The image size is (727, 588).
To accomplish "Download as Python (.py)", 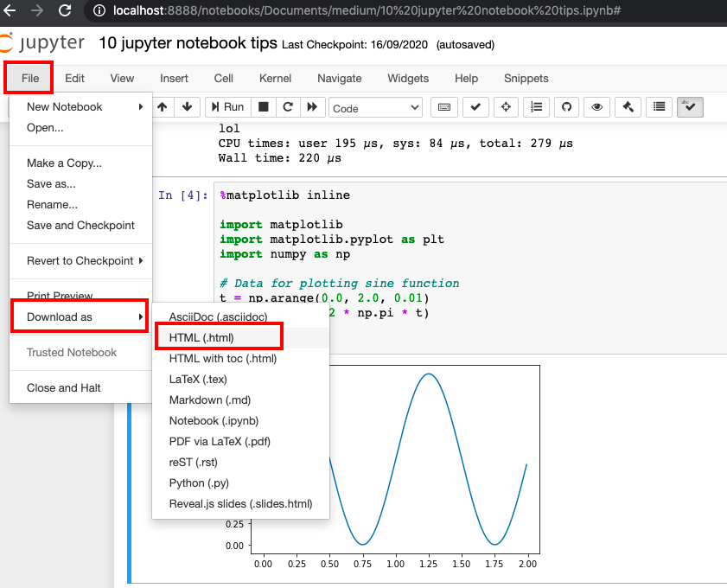I will [240, 483].
